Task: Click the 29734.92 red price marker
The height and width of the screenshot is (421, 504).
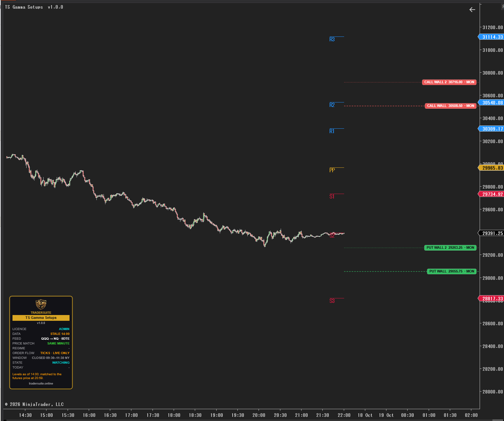Action: [491, 194]
